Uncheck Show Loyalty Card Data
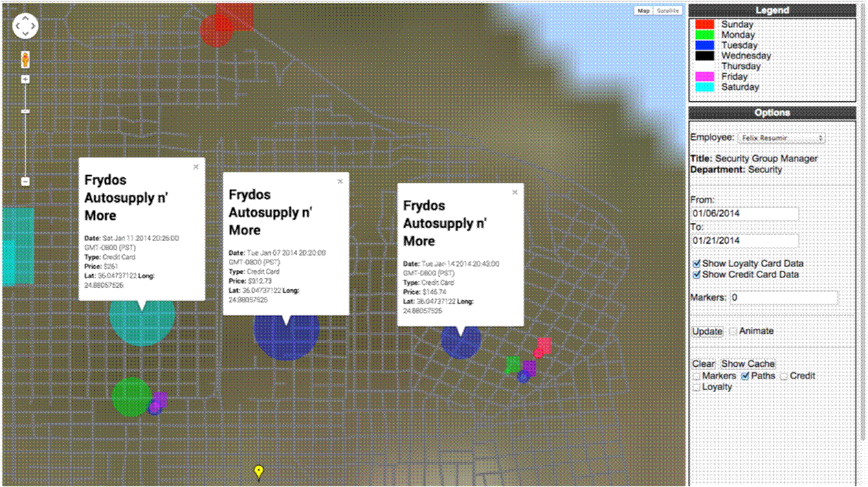The height and width of the screenshot is (487, 868). [x=697, y=264]
